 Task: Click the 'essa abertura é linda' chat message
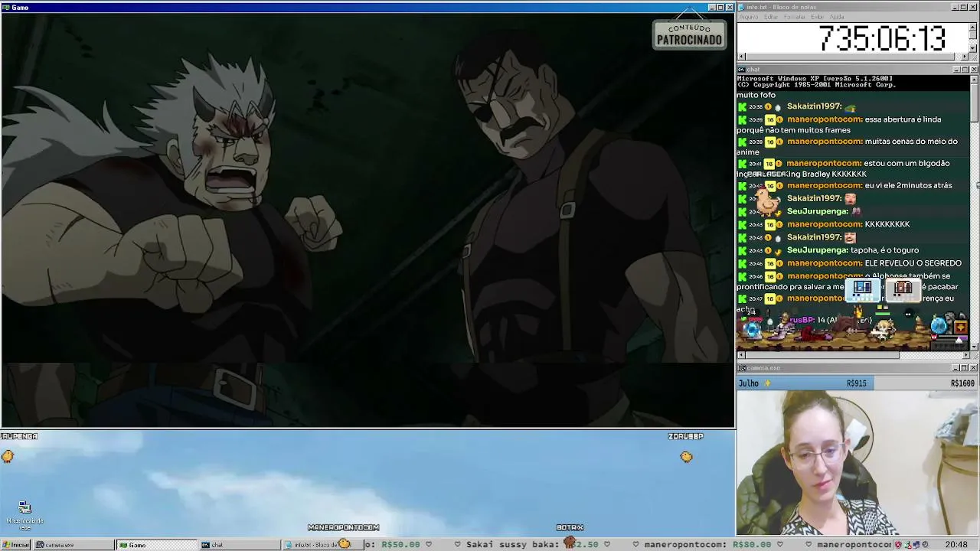tap(903, 119)
